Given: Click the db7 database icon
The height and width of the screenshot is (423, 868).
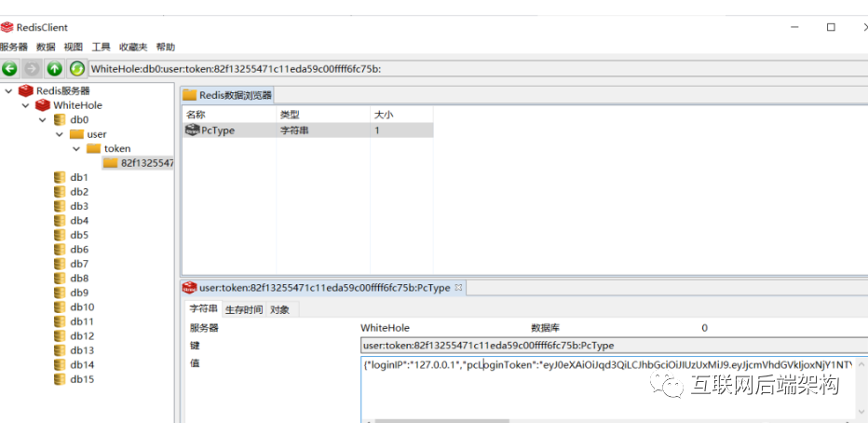Looking at the screenshot, I should click(x=60, y=264).
